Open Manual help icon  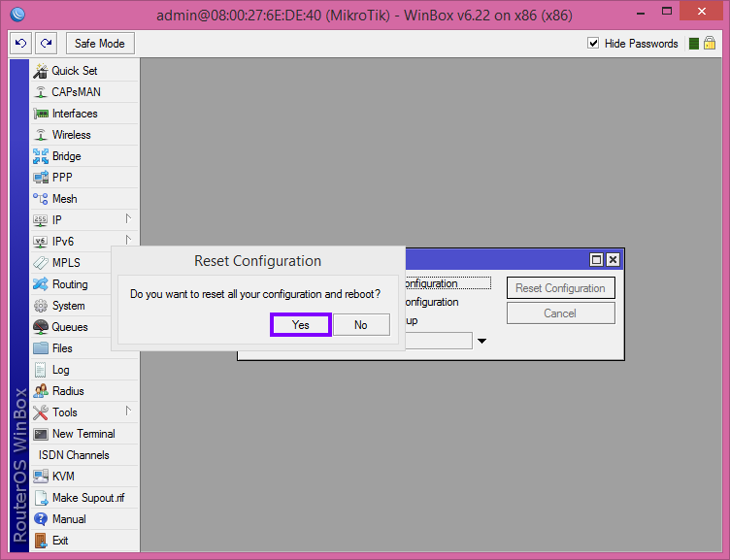click(x=41, y=519)
